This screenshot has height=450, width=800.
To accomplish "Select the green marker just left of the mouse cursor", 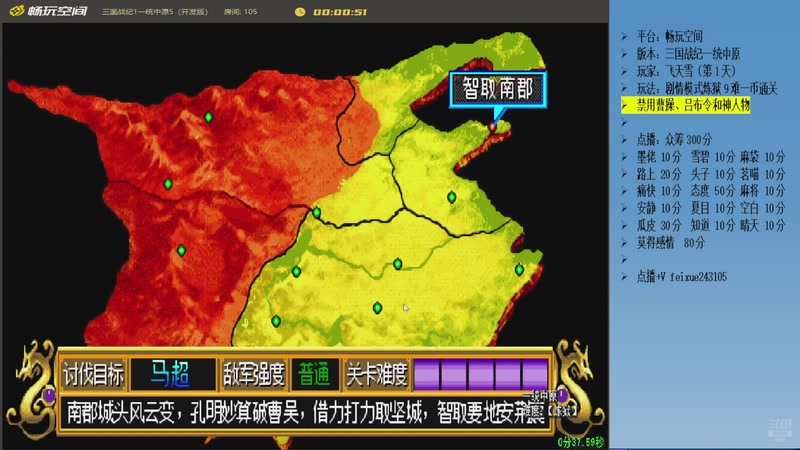I will pyautogui.click(x=377, y=308).
